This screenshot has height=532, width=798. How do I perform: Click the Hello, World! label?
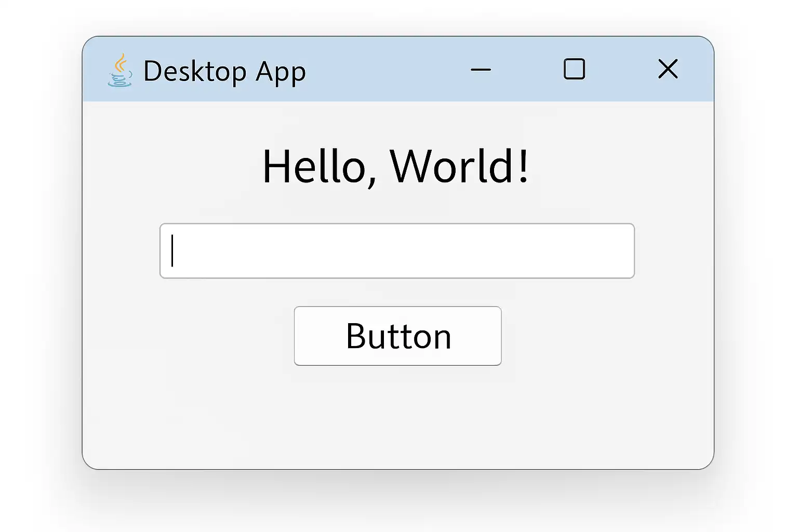coord(396,166)
